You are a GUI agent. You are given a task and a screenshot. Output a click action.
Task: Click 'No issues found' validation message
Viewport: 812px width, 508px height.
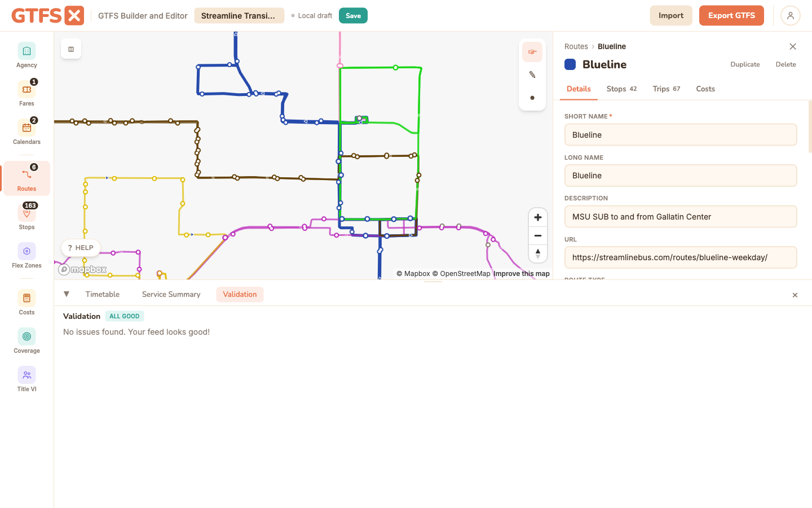point(136,332)
